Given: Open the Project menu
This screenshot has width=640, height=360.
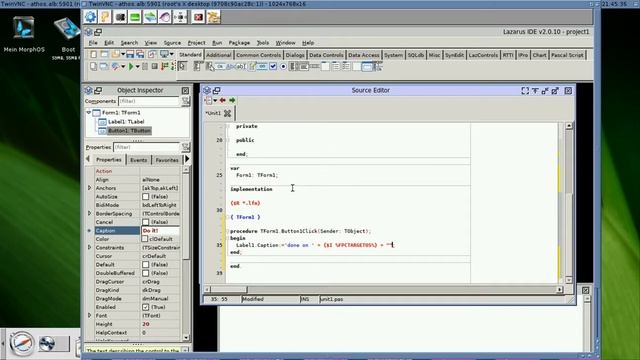Looking at the screenshot, I should 196,43.
